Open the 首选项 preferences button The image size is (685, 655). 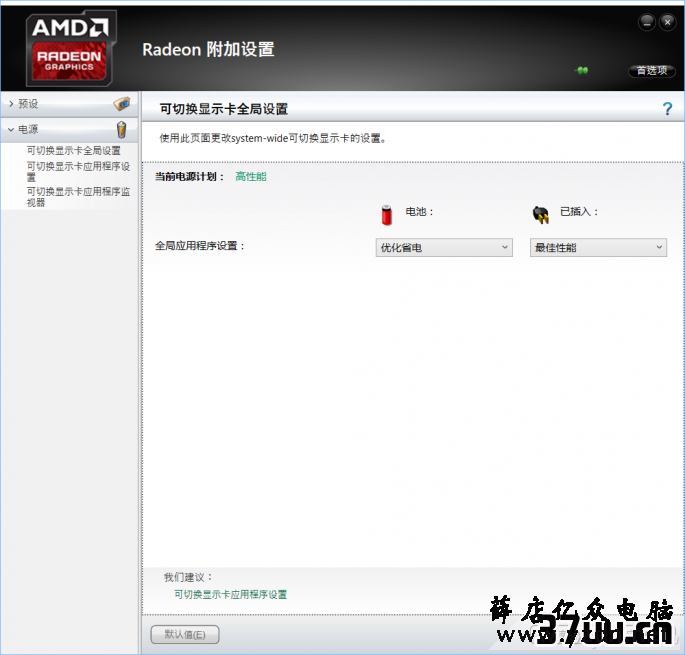652,70
